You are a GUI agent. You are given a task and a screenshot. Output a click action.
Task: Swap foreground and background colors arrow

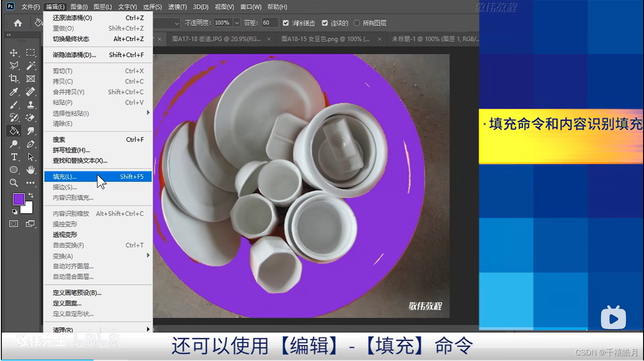coord(31,196)
